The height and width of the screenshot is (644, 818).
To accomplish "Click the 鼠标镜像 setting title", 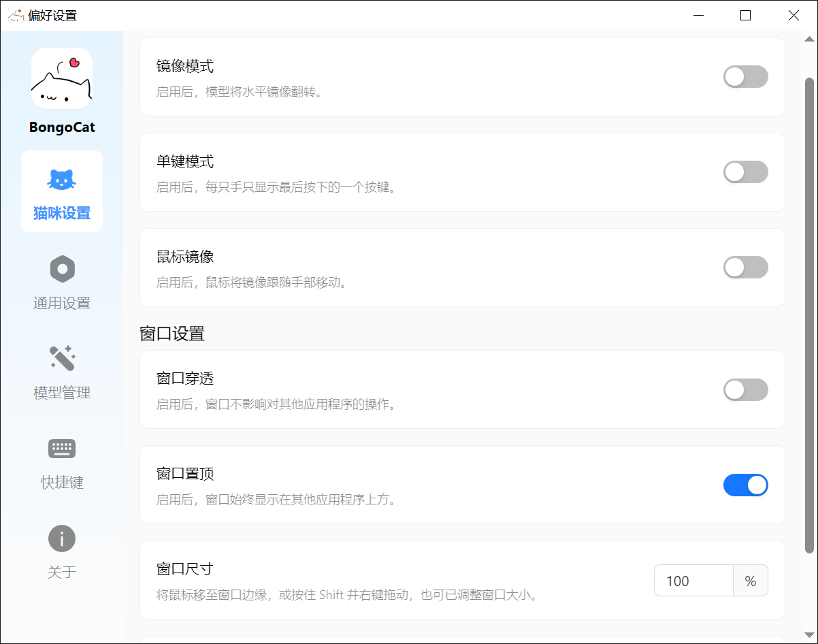I will point(185,257).
